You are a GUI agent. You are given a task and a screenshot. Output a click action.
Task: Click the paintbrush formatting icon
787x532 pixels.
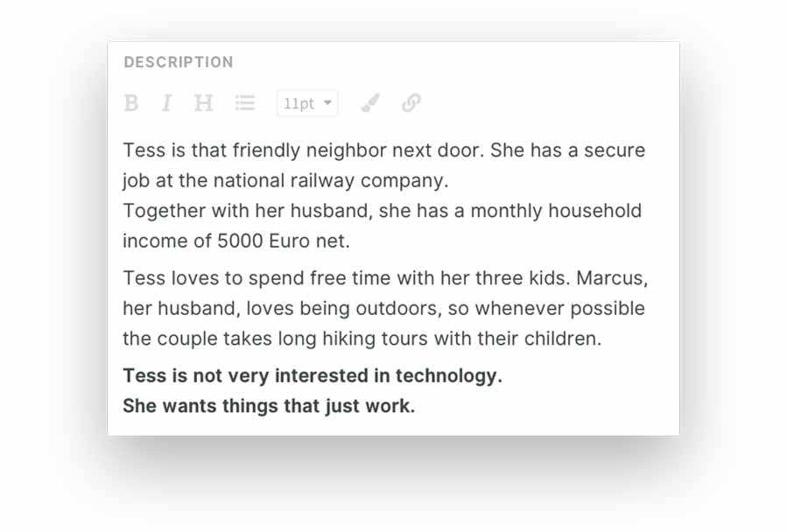[370, 103]
